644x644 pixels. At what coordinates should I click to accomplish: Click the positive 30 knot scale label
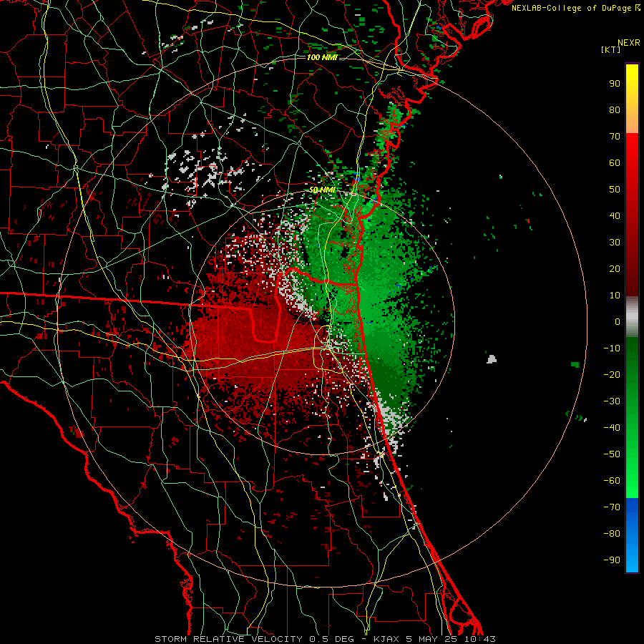point(615,243)
